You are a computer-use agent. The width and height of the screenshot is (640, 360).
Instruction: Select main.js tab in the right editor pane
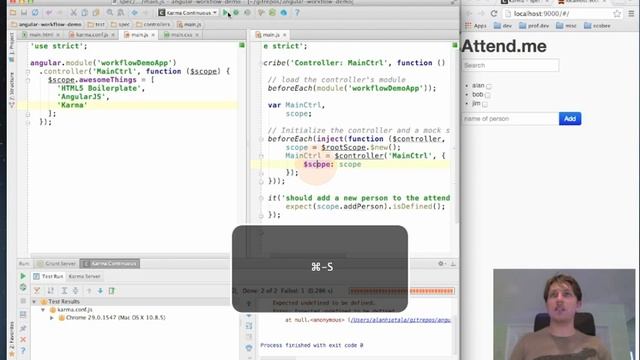pos(271,35)
